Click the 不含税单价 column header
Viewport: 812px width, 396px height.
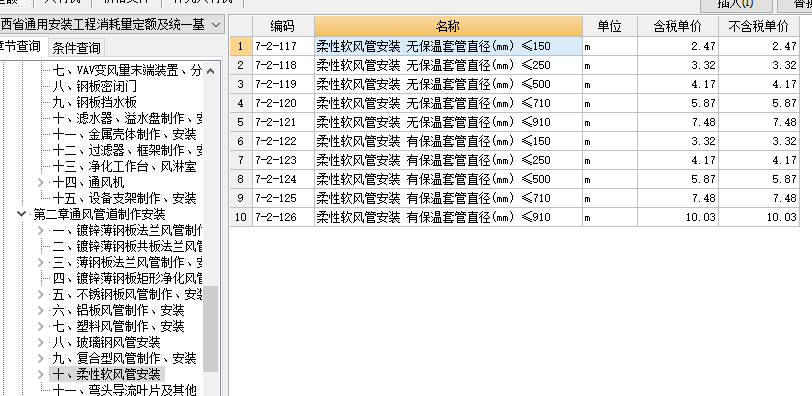pyautogui.click(x=759, y=26)
